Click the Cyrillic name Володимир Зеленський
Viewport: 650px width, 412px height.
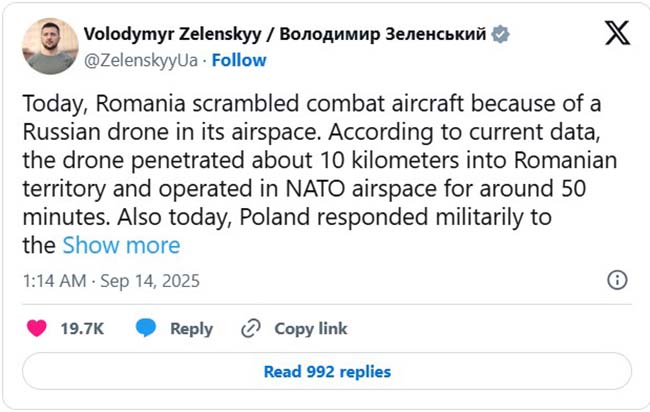coord(388,34)
